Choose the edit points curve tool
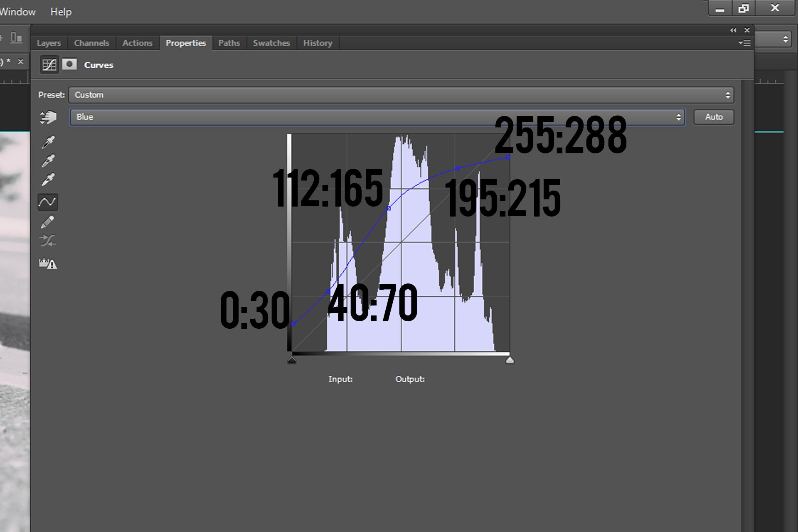The height and width of the screenshot is (532, 798). click(x=48, y=202)
